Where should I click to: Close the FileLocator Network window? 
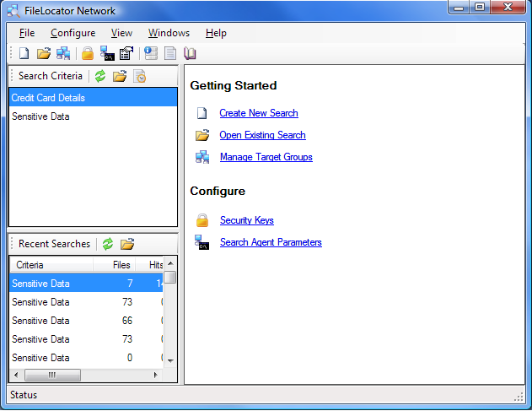pos(508,7)
